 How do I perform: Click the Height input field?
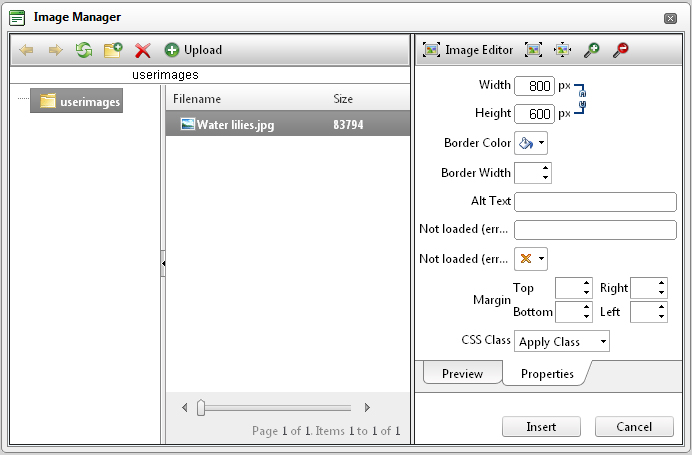[534, 114]
